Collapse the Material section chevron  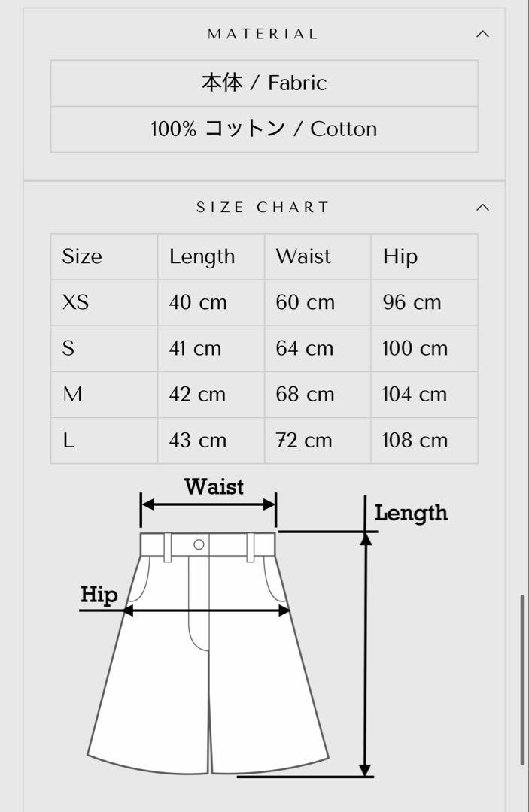(482, 34)
